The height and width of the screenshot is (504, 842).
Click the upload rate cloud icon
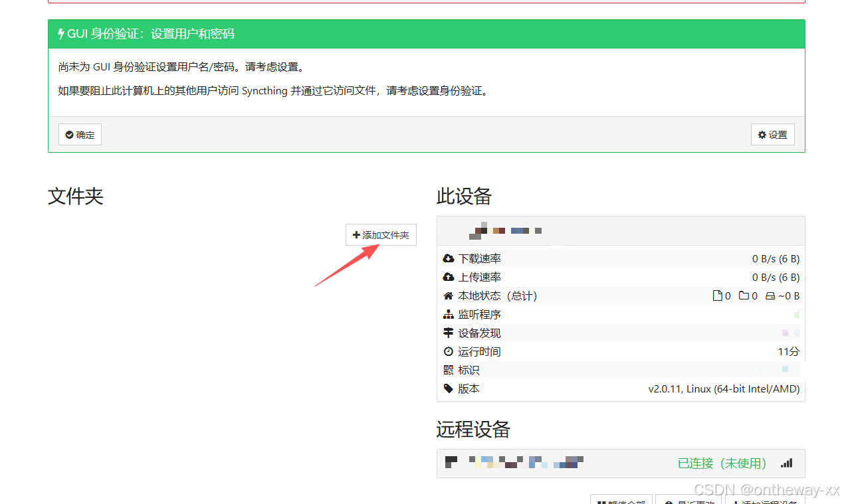coord(449,277)
